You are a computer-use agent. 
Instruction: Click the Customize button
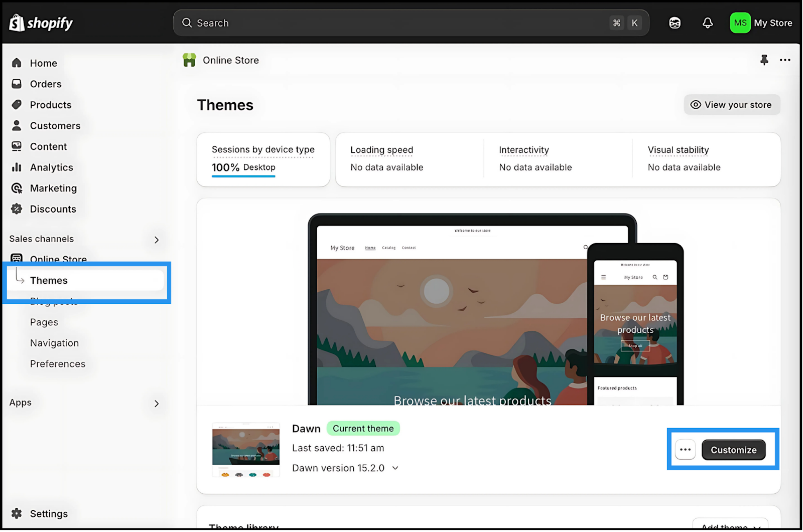click(x=733, y=450)
